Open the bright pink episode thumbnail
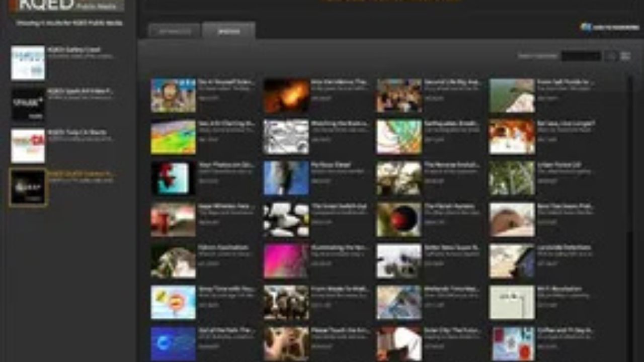Image resolution: width=644 pixels, height=362 pixels. click(286, 261)
